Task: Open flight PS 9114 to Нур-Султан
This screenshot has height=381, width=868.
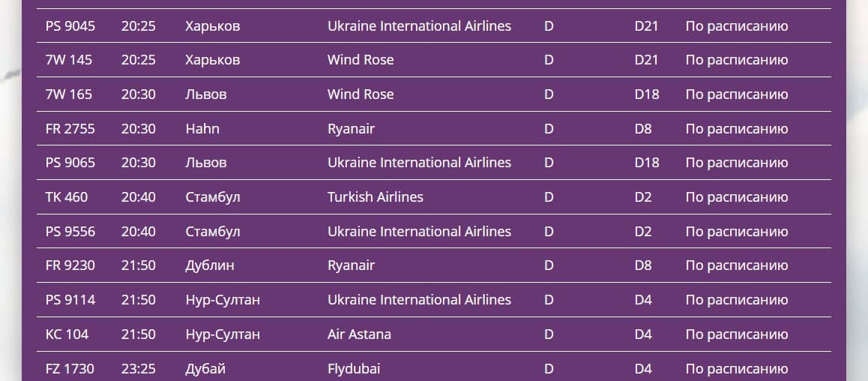Action: pyautogui.click(x=70, y=300)
